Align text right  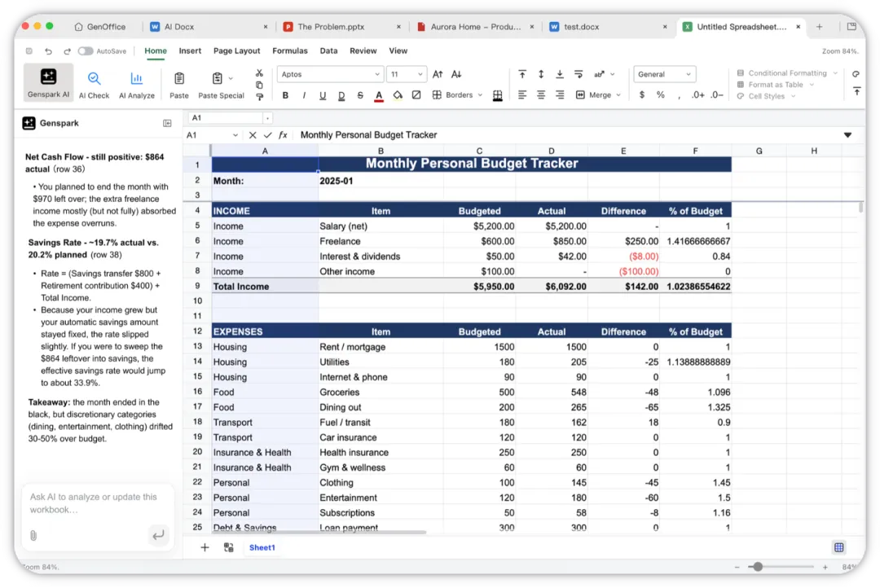[560, 95]
